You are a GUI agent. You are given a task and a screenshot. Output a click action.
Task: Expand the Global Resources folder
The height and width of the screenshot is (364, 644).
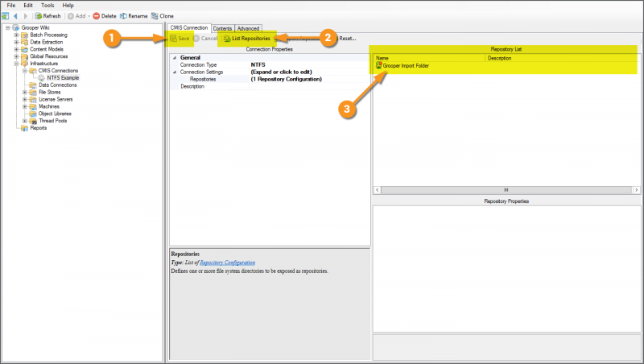(x=16, y=56)
